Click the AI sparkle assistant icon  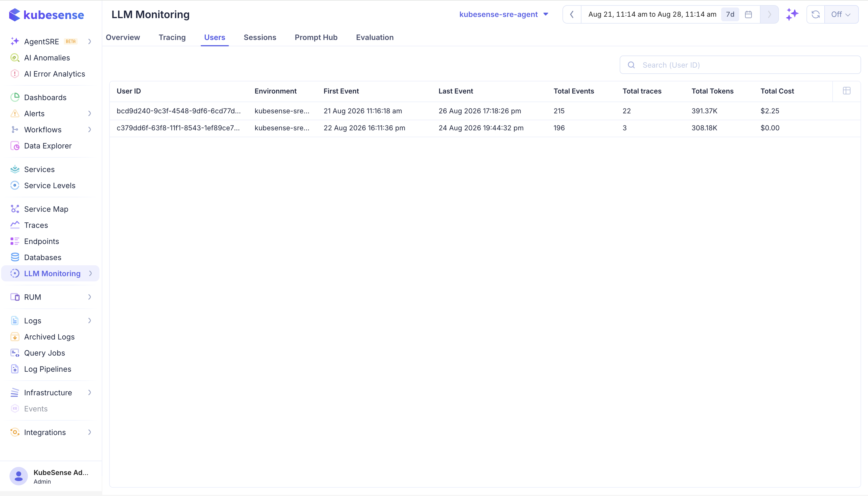(792, 14)
